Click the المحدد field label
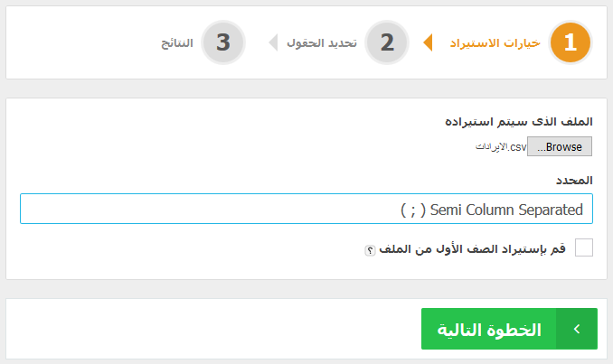This screenshot has height=364, width=613. coord(574,180)
